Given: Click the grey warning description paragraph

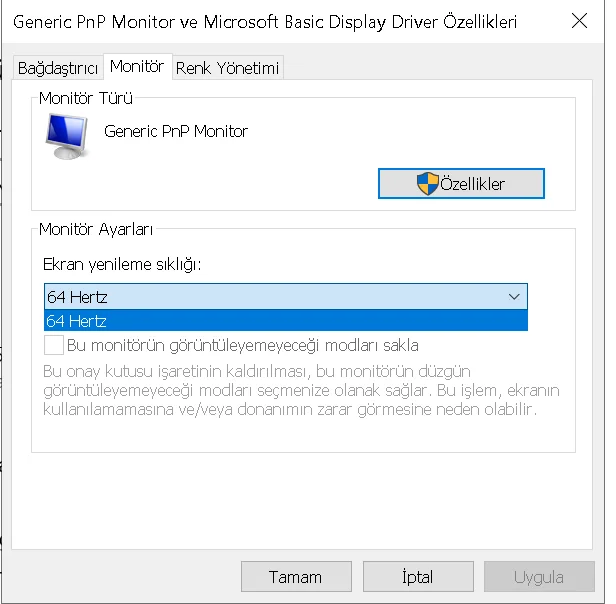Looking at the screenshot, I should tap(300, 390).
